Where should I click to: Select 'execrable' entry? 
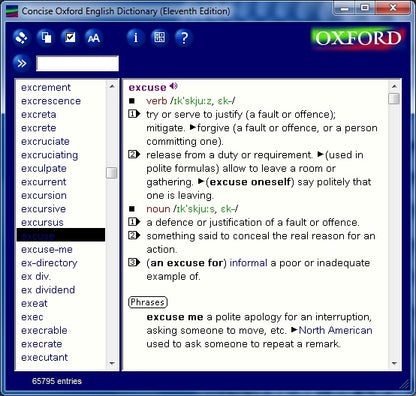point(44,330)
